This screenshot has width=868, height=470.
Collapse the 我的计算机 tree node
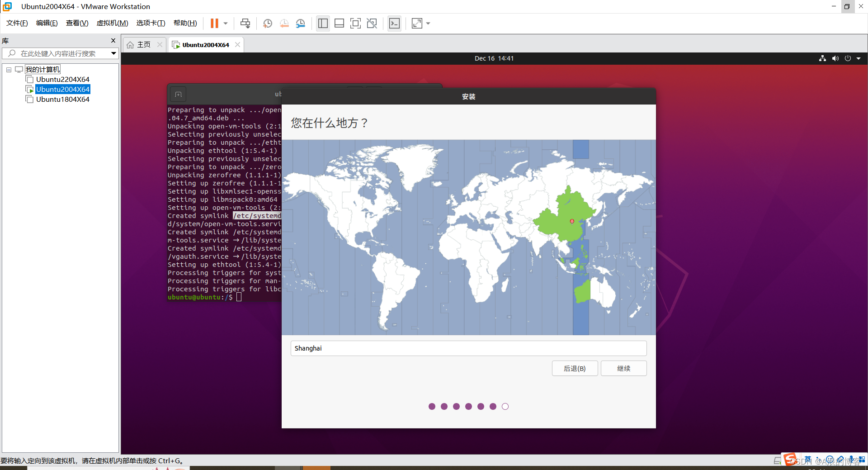[x=9, y=70]
